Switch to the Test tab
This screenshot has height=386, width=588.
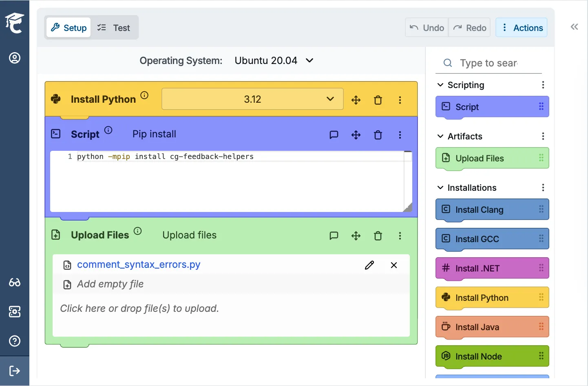[115, 27]
